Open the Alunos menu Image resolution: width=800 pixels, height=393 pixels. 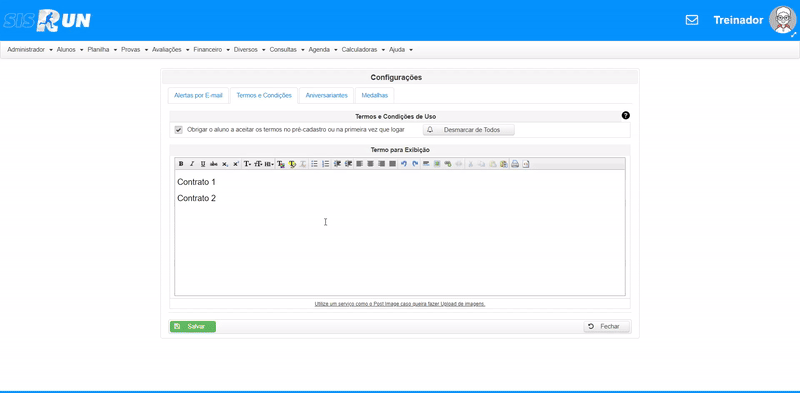pos(70,50)
